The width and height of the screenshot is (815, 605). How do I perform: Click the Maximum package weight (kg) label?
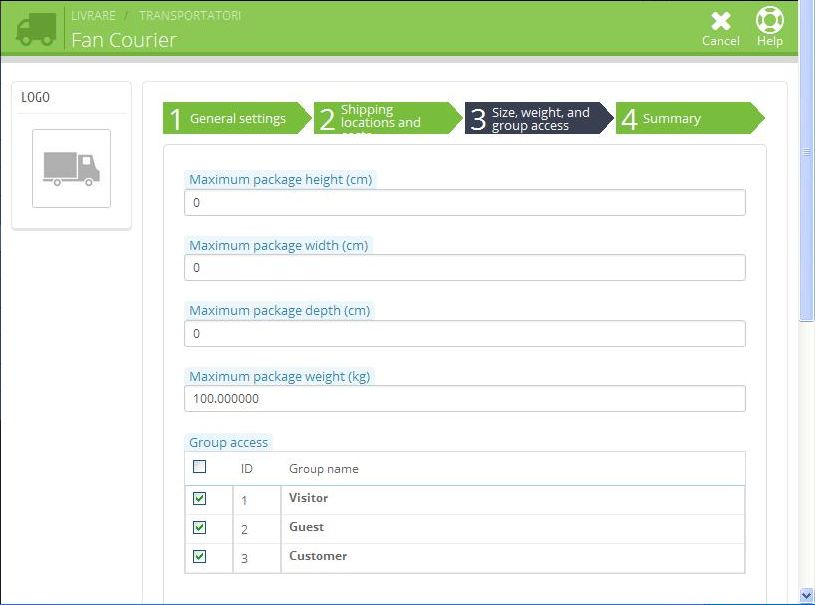pos(279,376)
